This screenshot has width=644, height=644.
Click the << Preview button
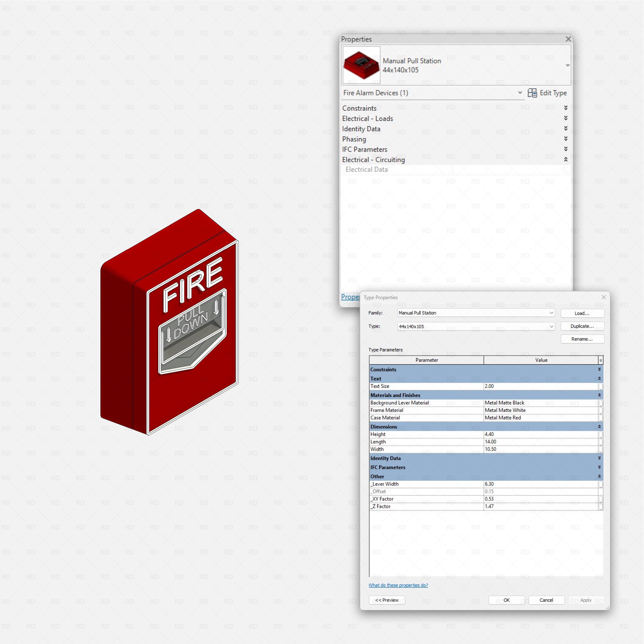click(387, 600)
